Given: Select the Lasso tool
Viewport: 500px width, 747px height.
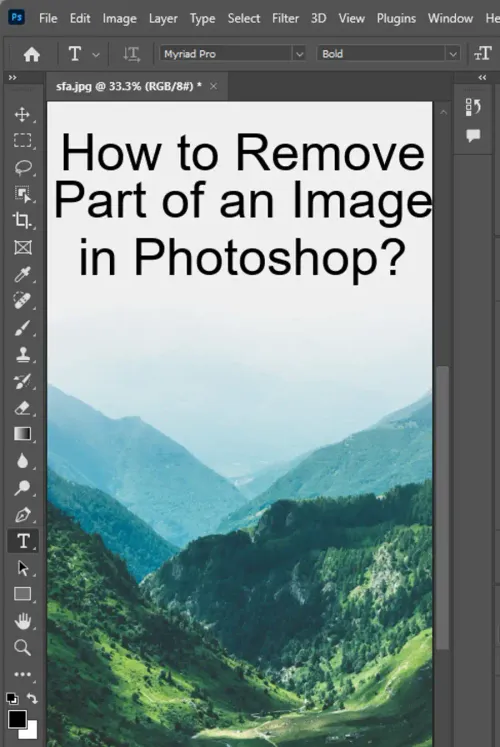Looking at the screenshot, I should click(x=22, y=167).
